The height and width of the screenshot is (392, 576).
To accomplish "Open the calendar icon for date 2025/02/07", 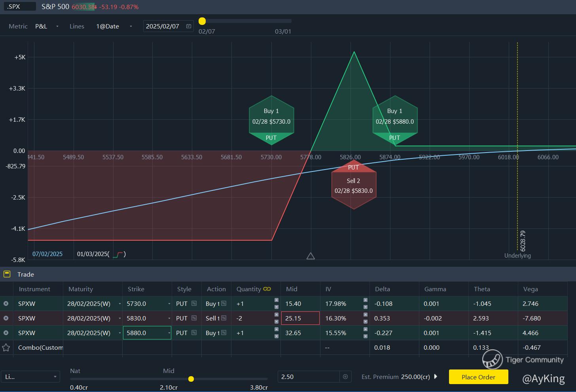I will 189,26.
